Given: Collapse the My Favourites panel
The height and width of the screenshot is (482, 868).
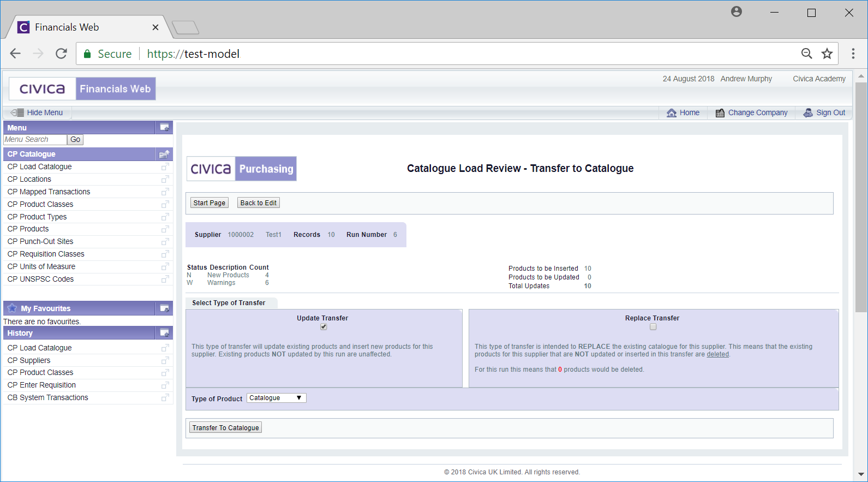Looking at the screenshot, I should click(164, 308).
